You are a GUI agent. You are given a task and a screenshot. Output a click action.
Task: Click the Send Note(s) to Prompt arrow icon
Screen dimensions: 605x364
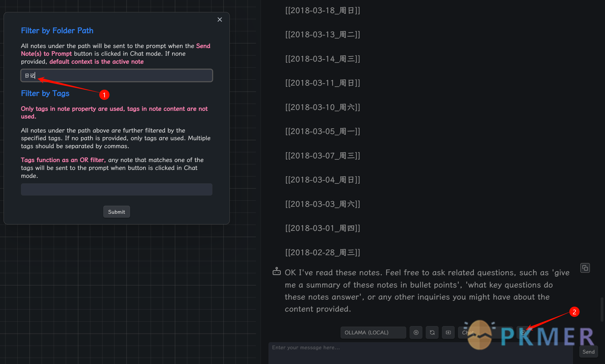click(523, 332)
